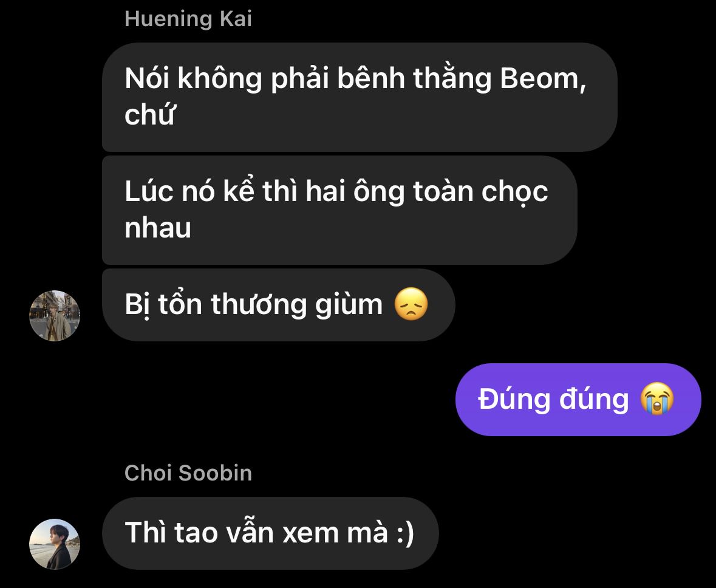
Task: Open Choi Soobin sender name label
Action: [x=188, y=473]
